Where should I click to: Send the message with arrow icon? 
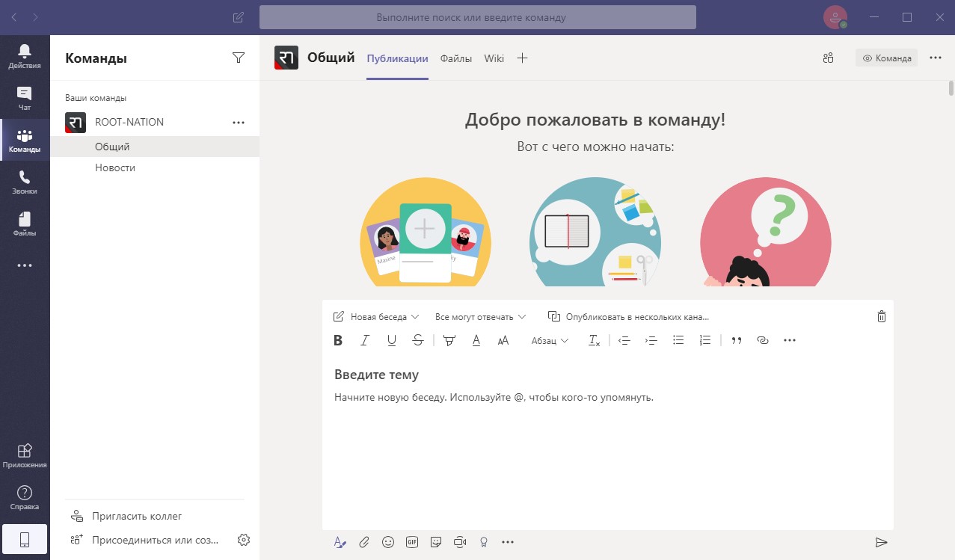click(x=881, y=542)
